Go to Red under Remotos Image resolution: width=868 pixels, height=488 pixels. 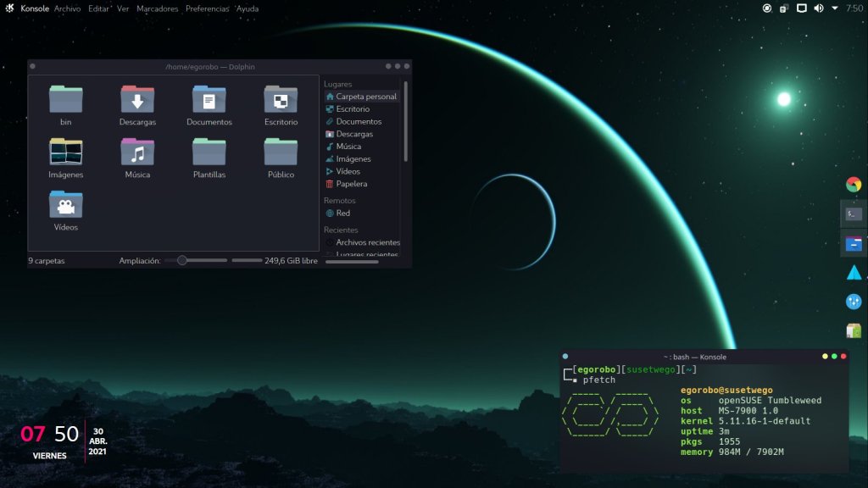coord(342,213)
